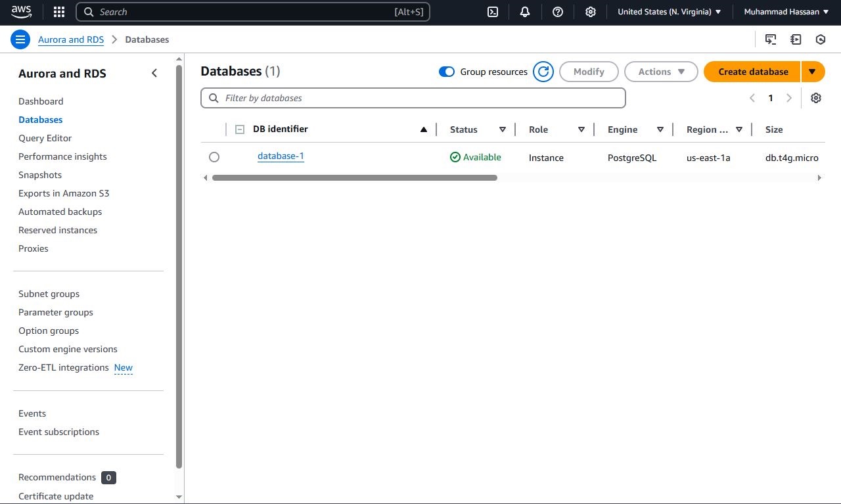Open the database-1 link
Screen dimensions: 841x504
pyautogui.click(x=281, y=156)
